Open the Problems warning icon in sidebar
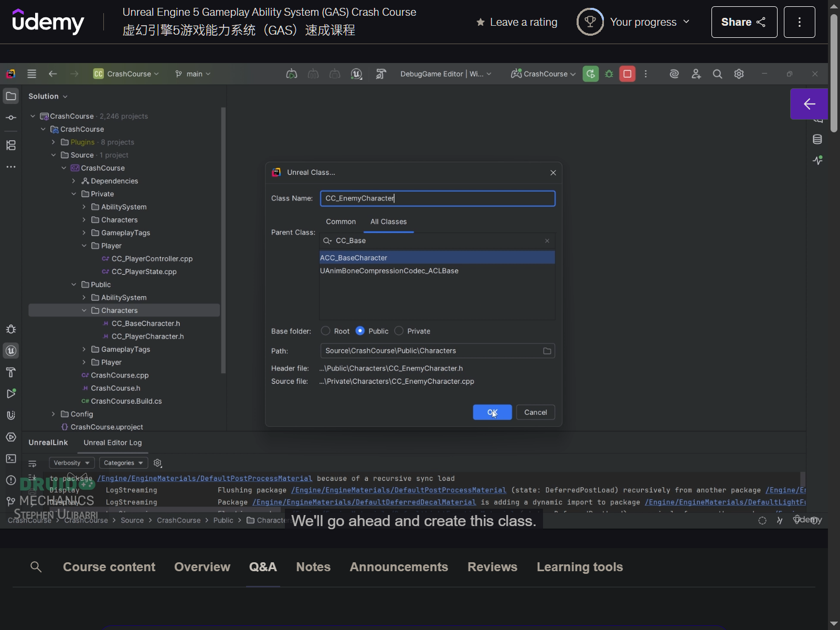Screen dimensions: 840x630 pyautogui.click(x=11, y=480)
